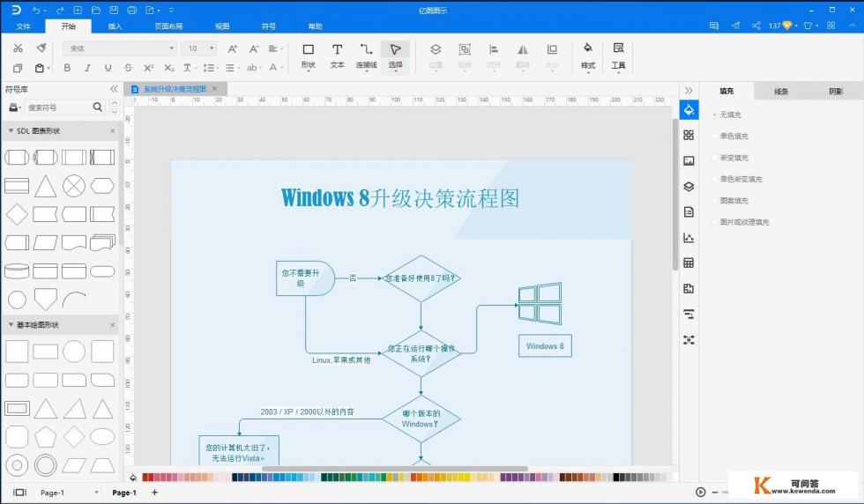Decrease font size with the A- icon
The image size is (864, 504).
[x=254, y=48]
